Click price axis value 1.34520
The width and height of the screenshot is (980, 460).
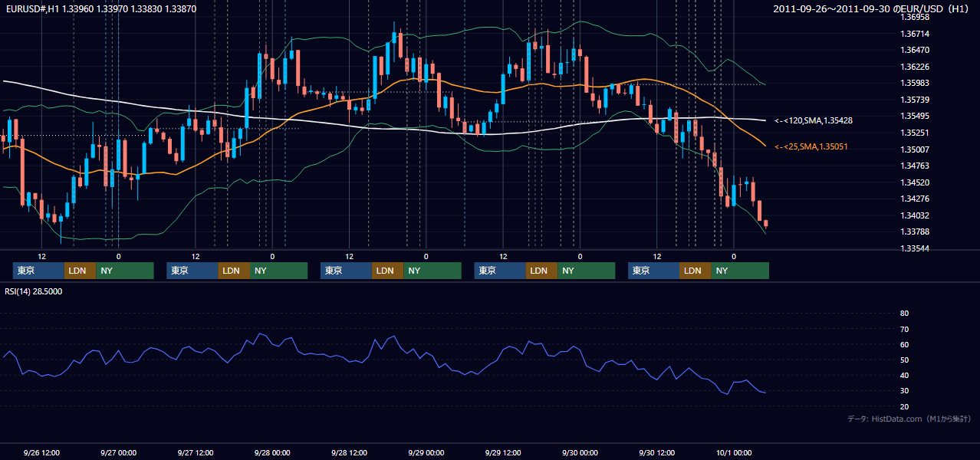[914, 182]
